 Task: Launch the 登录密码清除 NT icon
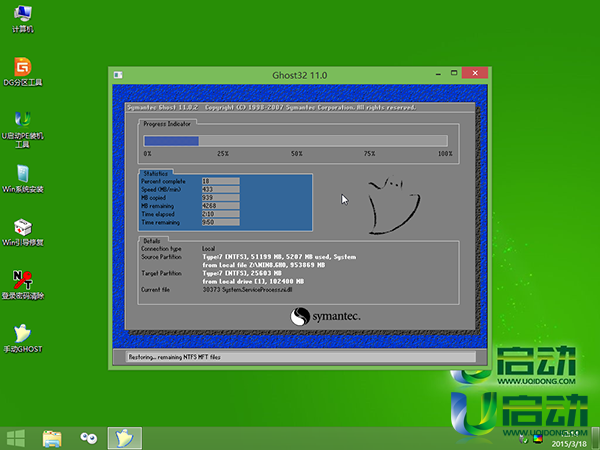[x=23, y=285]
